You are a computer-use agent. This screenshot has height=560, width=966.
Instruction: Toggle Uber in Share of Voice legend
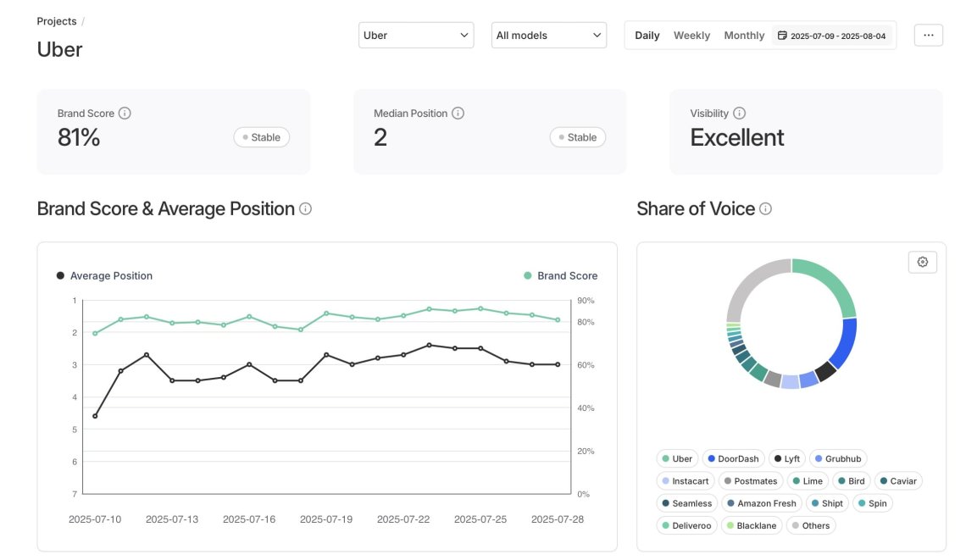point(676,459)
